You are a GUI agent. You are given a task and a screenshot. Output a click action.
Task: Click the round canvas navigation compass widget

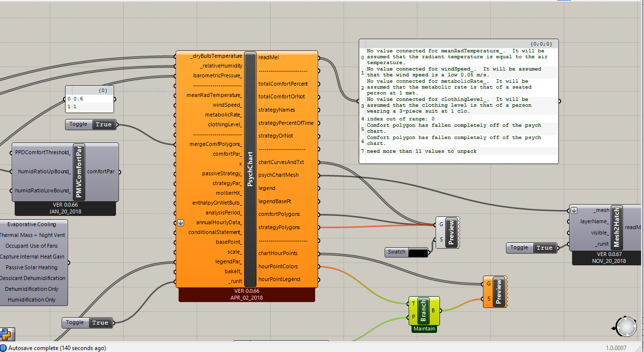pyautogui.click(x=626, y=327)
